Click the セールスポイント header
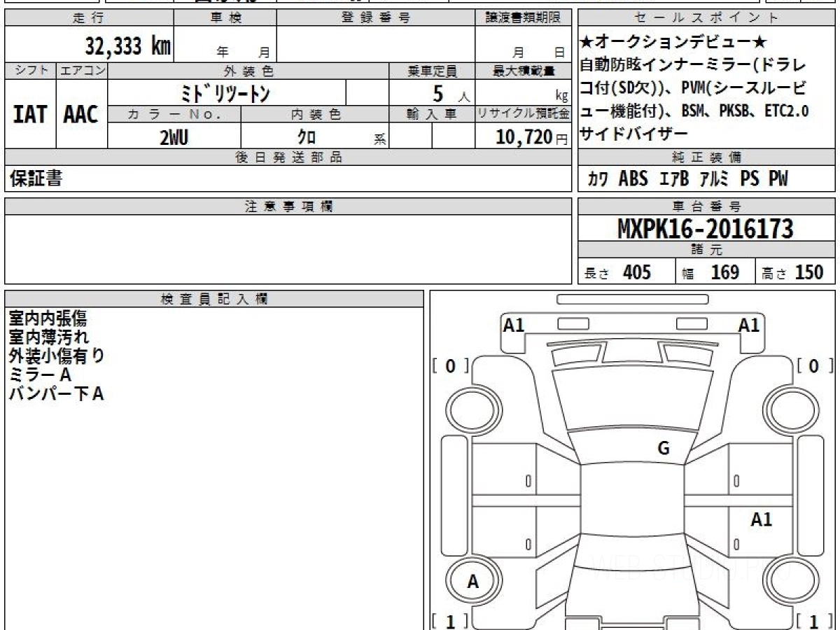This screenshot has height=630, width=840. (x=707, y=18)
